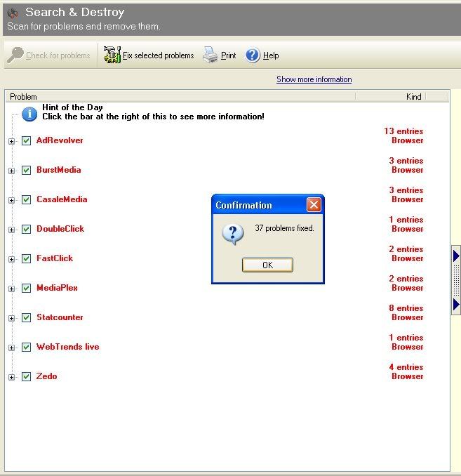
Task: Click the Help toolbar label
Action: coord(271,55)
